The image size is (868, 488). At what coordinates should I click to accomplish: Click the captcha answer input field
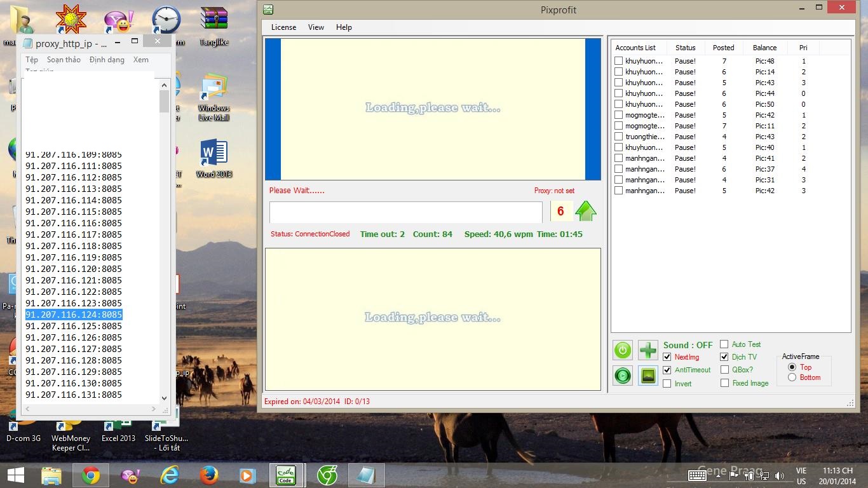tap(405, 212)
